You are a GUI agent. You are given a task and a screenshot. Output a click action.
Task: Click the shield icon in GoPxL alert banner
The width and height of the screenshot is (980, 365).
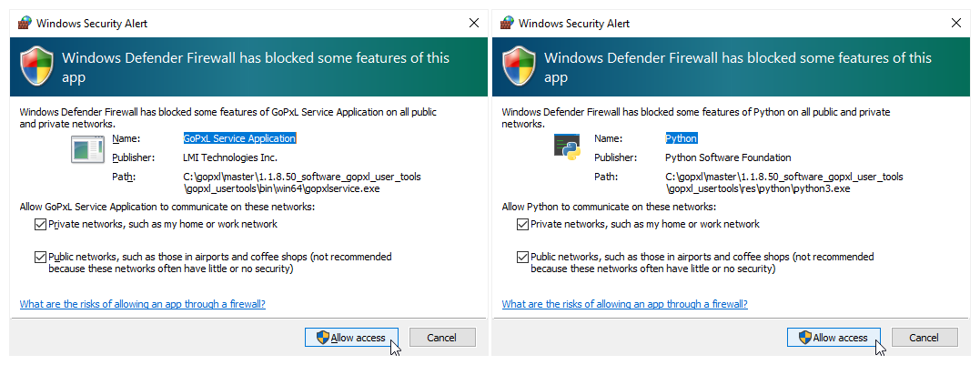(x=35, y=66)
